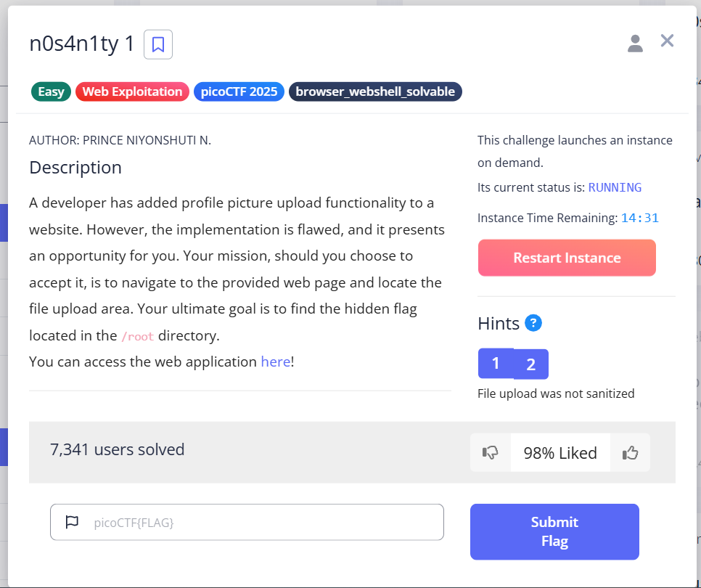Click inside the picoCTF{FLAG} input field
The image size is (701, 588).
[x=247, y=521]
